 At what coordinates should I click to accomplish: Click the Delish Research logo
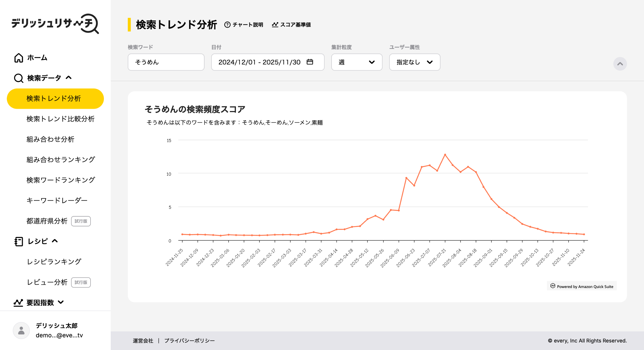click(55, 23)
